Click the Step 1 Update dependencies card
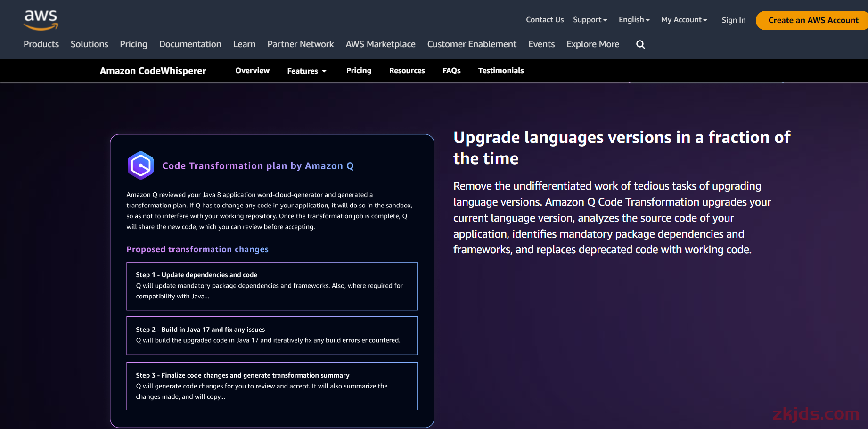The image size is (868, 429). (272, 286)
